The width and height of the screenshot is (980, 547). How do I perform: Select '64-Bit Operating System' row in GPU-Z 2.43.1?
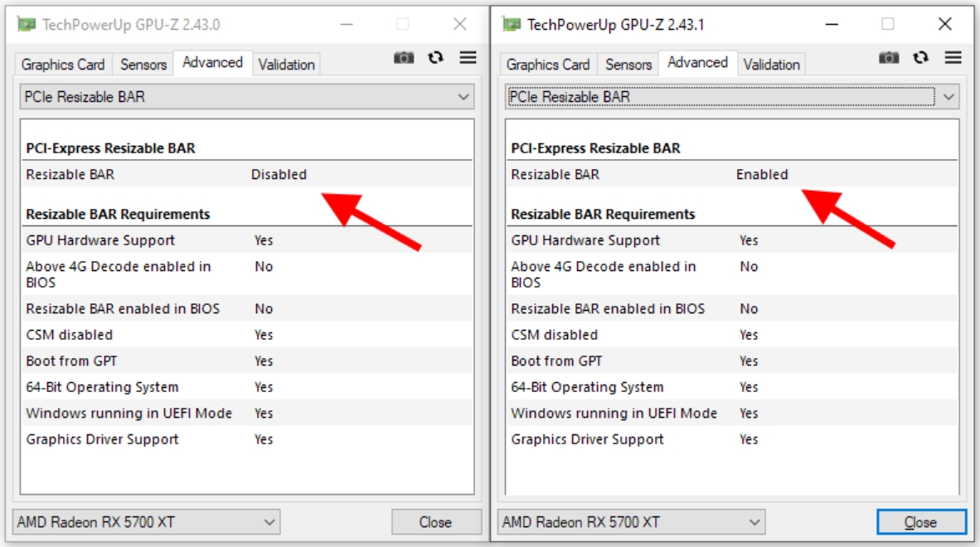[x=732, y=387]
